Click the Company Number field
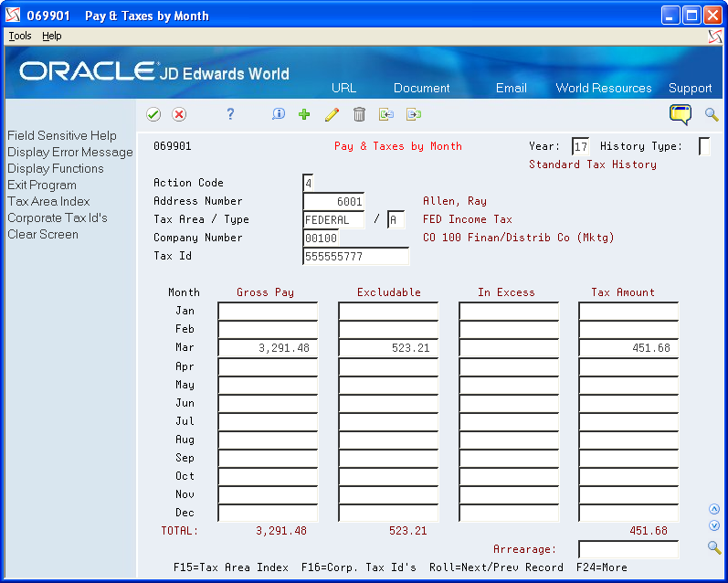The width and height of the screenshot is (728, 583). (321, 238)
